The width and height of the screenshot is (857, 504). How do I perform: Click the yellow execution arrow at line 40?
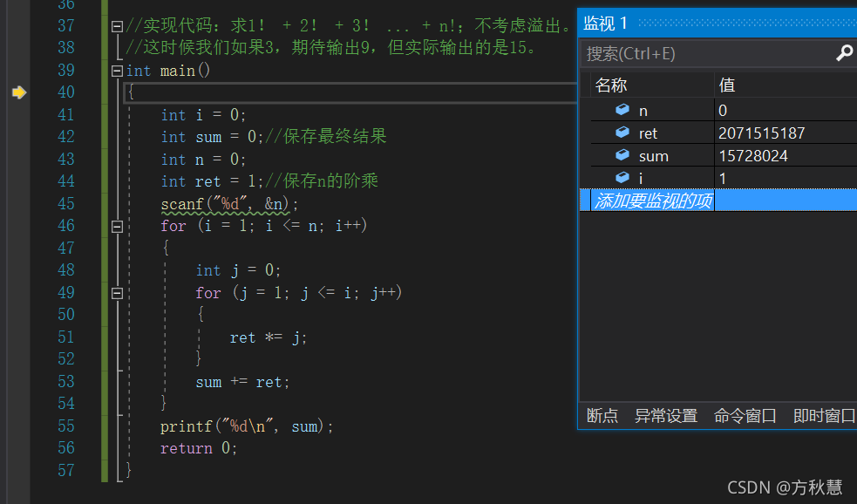click(19, 92)
